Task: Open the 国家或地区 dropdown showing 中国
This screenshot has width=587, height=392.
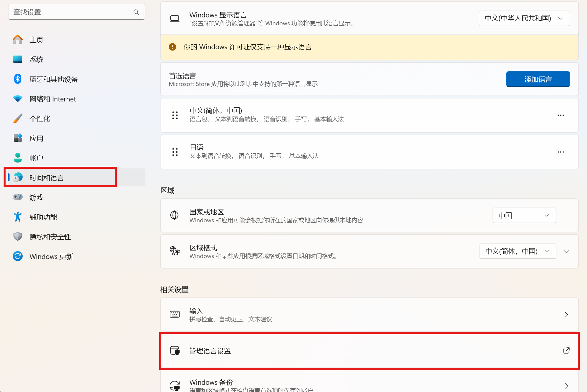Action: (x=524, y=215)
